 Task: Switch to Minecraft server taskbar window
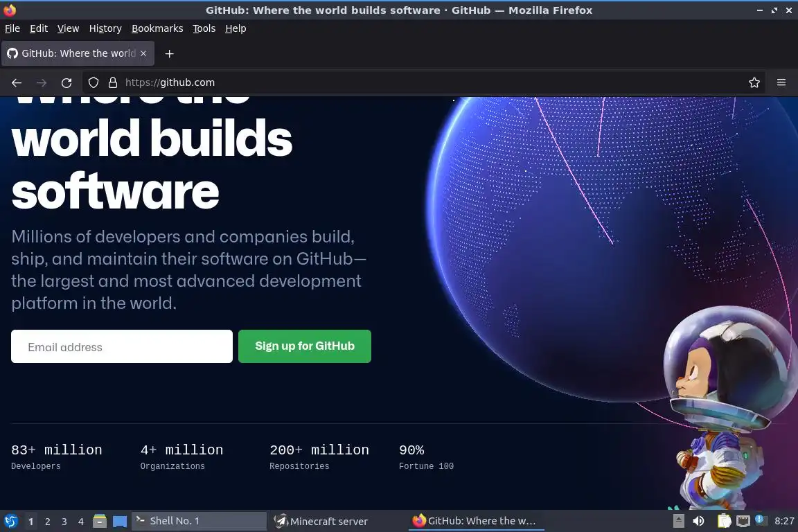[337, 521]
